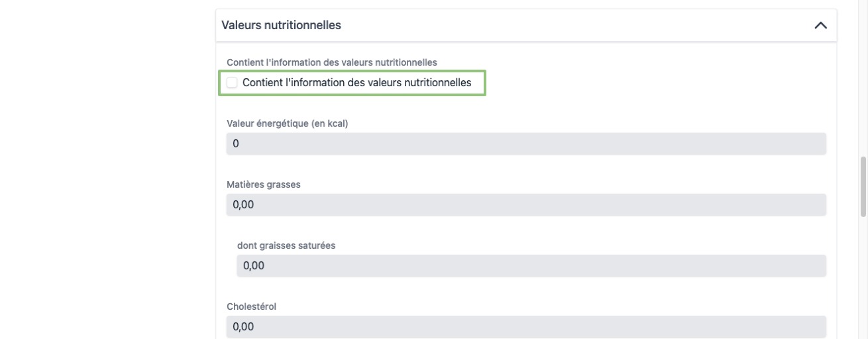Viewport: 868px width, 339px height.
Task: Click the Cholestérol field label
Action: 251,306
